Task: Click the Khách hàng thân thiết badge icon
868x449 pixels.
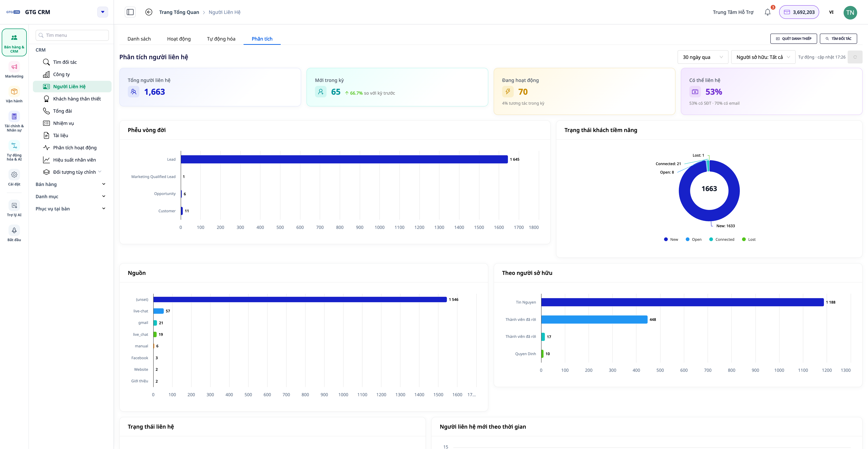Action: tap(46, 99)
